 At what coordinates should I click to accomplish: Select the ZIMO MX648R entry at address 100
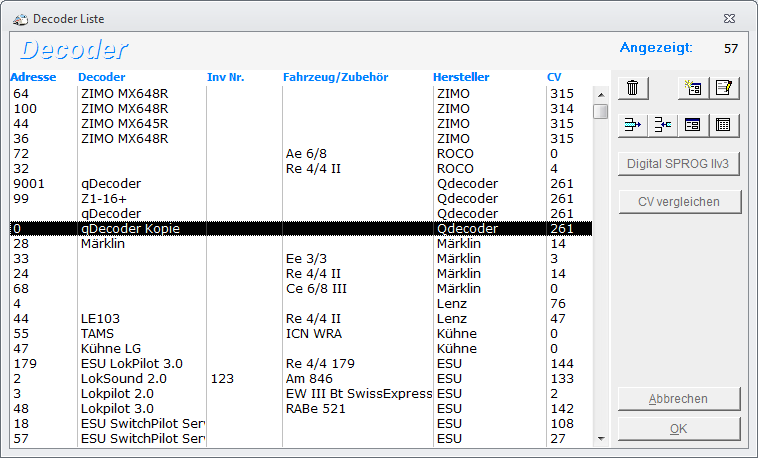(x=301, y=109)
